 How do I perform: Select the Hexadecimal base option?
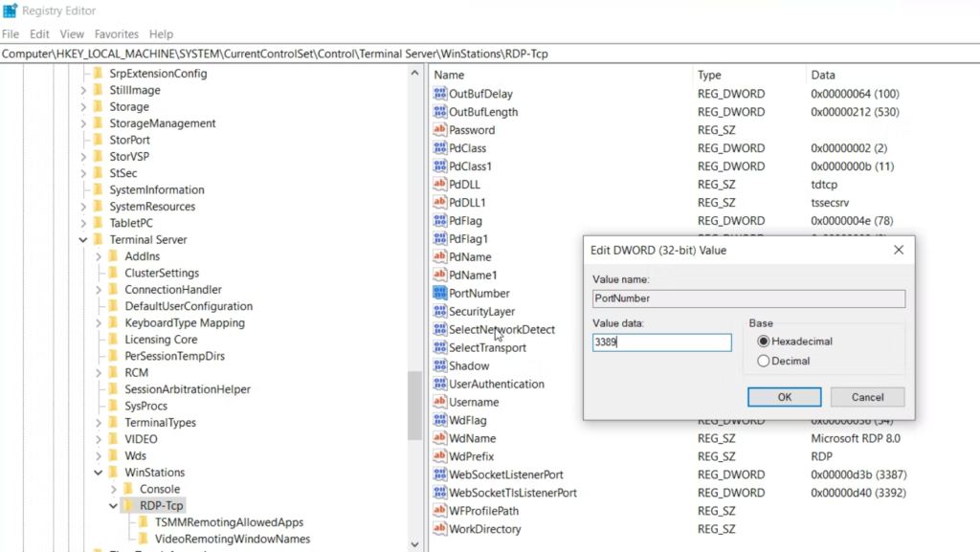(x=763, y=341)
